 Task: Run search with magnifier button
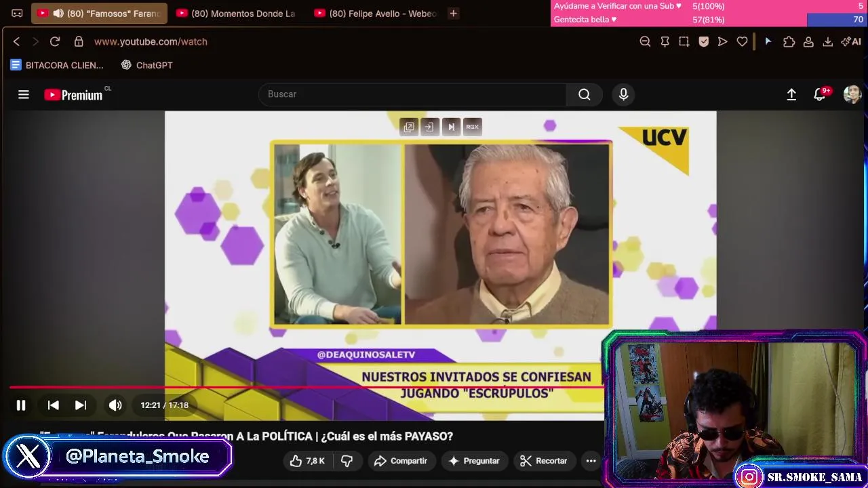[x=584, y=94]
